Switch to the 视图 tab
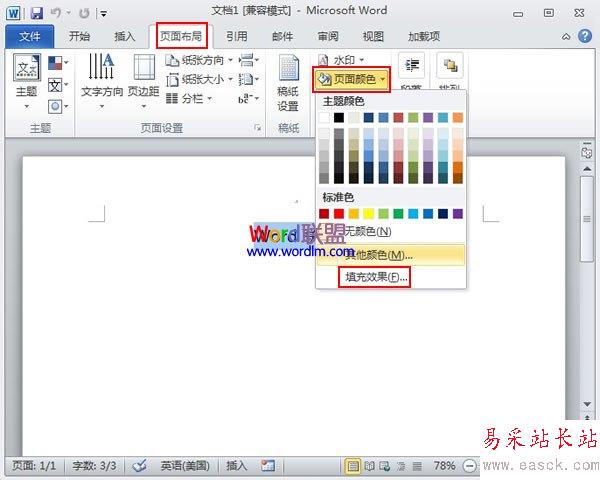The width and height of the screenshot is (600, 480). coord(373,36)
